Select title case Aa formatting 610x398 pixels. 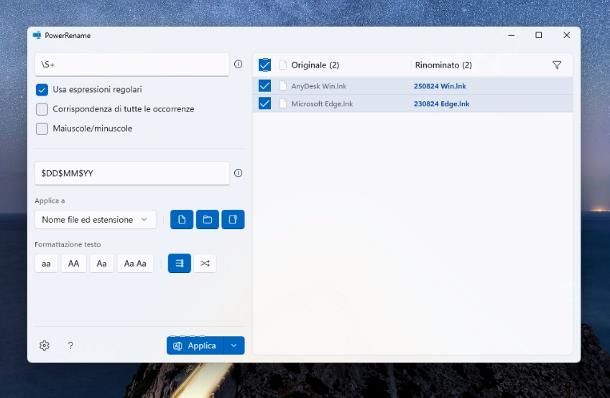coord(102,263)
